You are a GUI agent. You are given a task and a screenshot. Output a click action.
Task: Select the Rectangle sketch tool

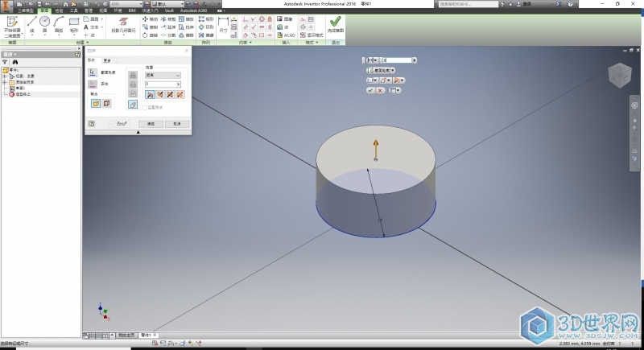point(74,25)
